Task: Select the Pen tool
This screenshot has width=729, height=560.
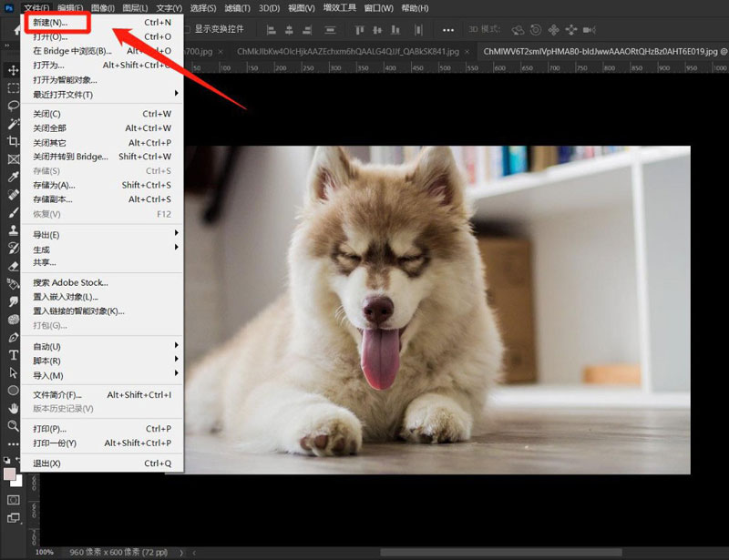Action: pos(13,337)
